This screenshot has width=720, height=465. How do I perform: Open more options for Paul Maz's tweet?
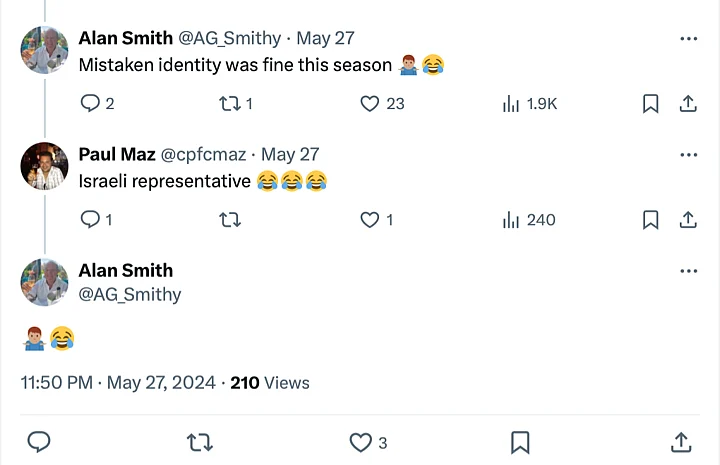click(688, 155)
